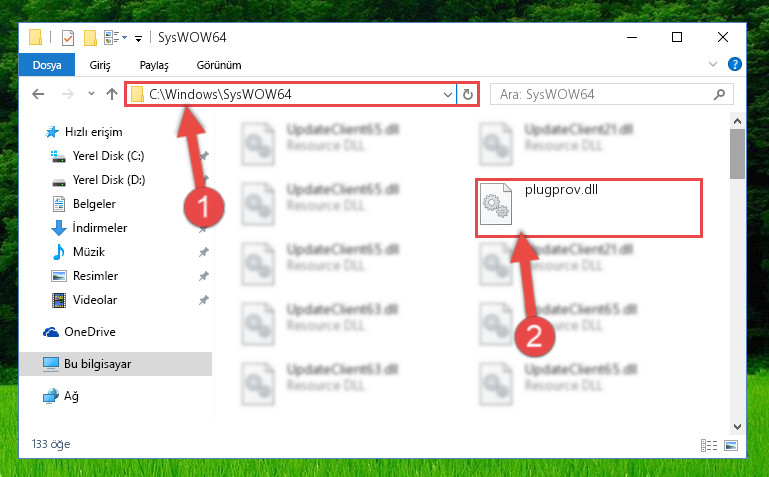Expand the address bar history dropdown
This screenshot has height=477, width=769.
click(x=448, y=94)
